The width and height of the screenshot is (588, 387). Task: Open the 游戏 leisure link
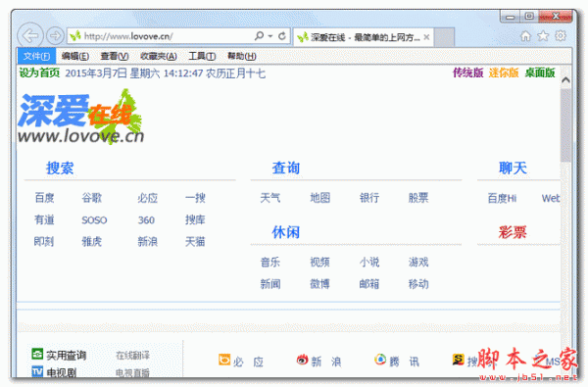coord(418,263)
